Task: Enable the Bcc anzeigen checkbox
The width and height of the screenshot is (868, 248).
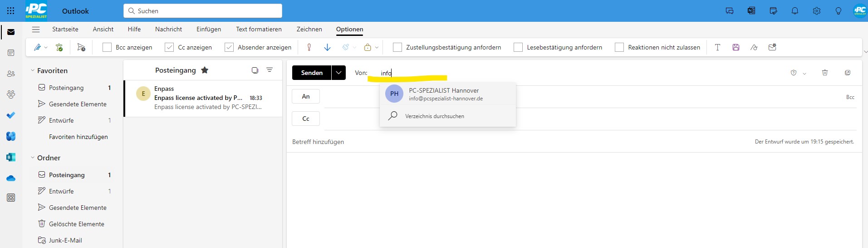Action: [x=107, y=47]
